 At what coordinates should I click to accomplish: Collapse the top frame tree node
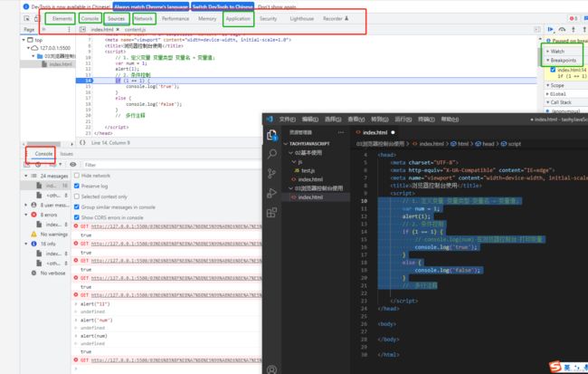(x=24, y=40)
